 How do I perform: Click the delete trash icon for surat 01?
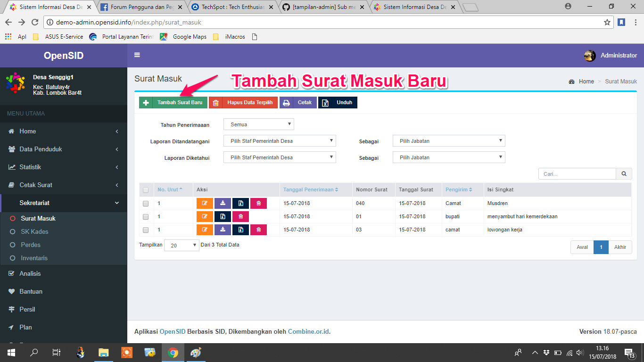240,216
